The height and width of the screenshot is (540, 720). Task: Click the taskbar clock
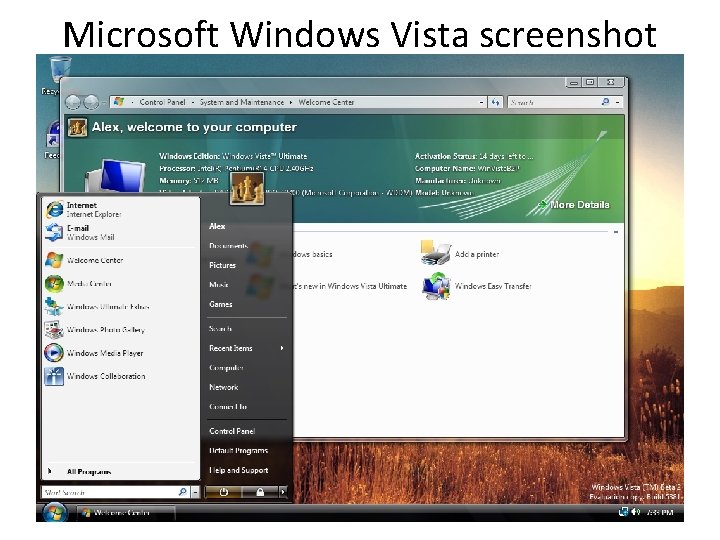tap(659, 512)
